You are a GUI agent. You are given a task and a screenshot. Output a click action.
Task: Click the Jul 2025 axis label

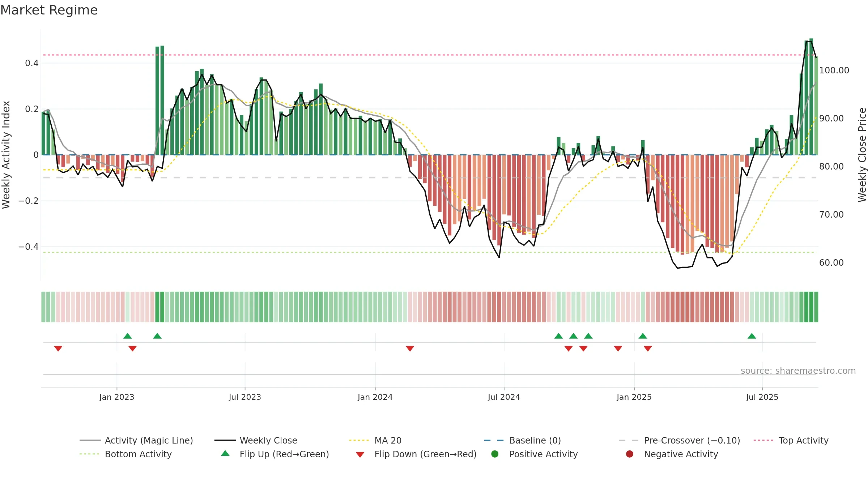click(x=762, y=397)
